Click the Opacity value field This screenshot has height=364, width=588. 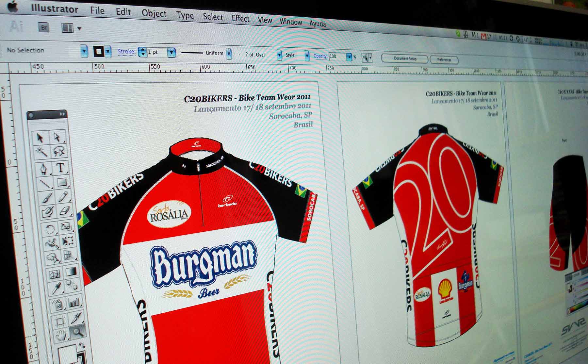point(337,57)
